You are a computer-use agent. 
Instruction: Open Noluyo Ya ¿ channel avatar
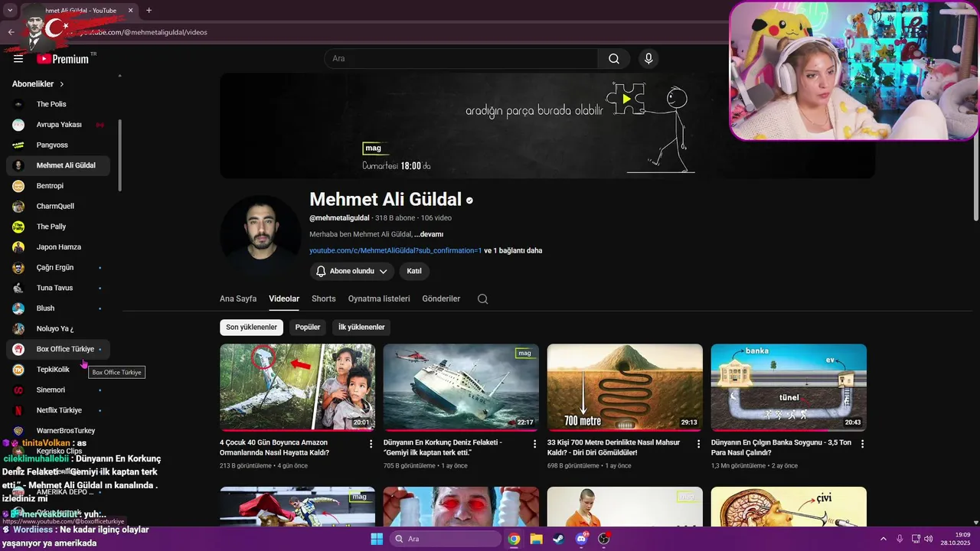coord(18,328)
